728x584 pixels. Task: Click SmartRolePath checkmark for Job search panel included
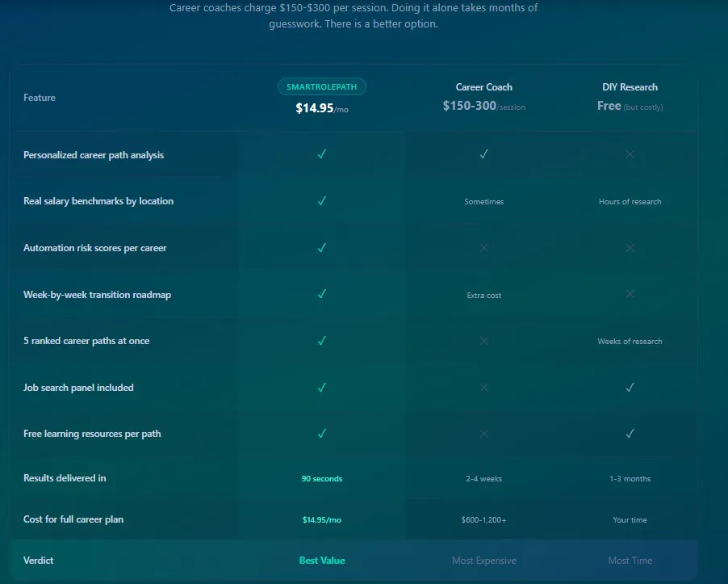(322, 388)
